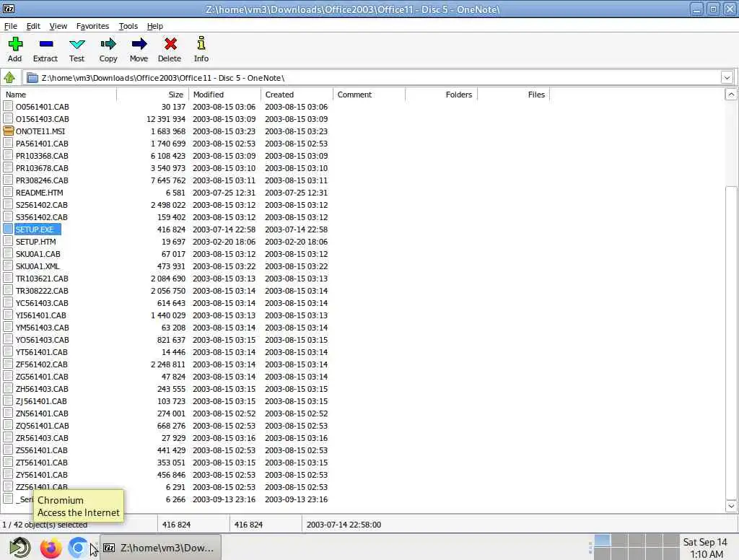This screenshot has height=560, width=739.
Task: Select the file TR308222.CAB
Action: 42,290
